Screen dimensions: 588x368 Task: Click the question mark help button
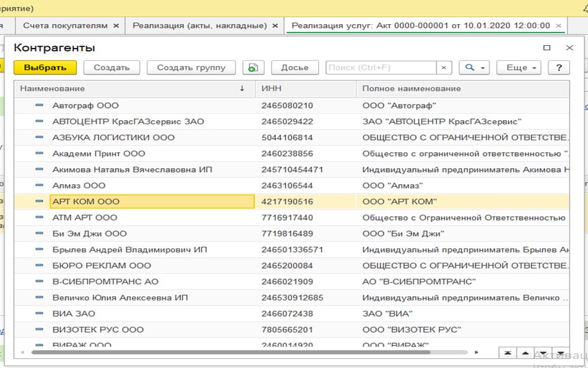click(x=559, y=68)
